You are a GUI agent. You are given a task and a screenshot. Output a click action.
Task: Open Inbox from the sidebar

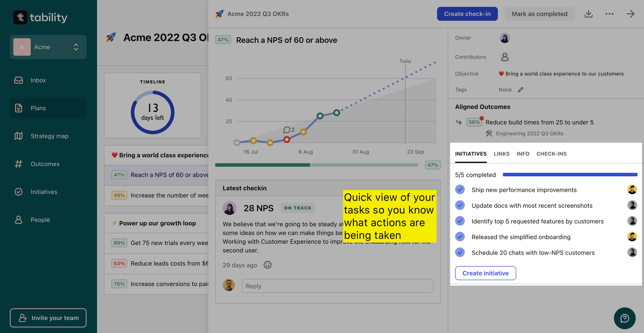click(48, 80)
